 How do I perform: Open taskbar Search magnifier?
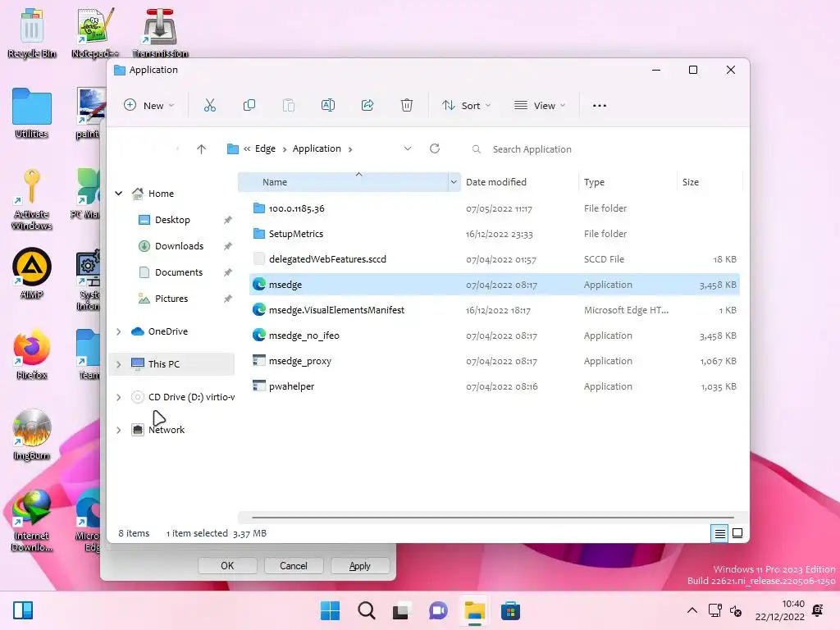click(x=367, y=610)
